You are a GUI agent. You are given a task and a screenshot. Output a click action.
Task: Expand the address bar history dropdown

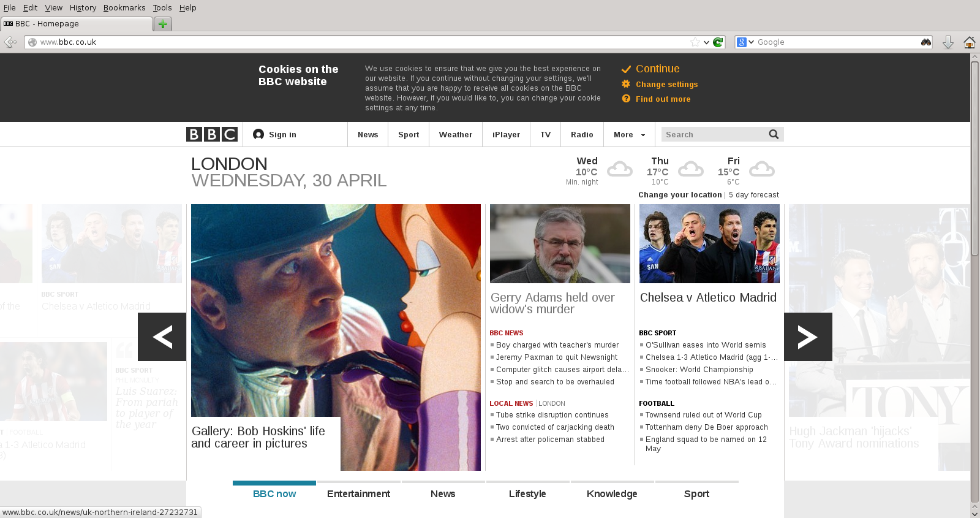click(x=706, y=42)
